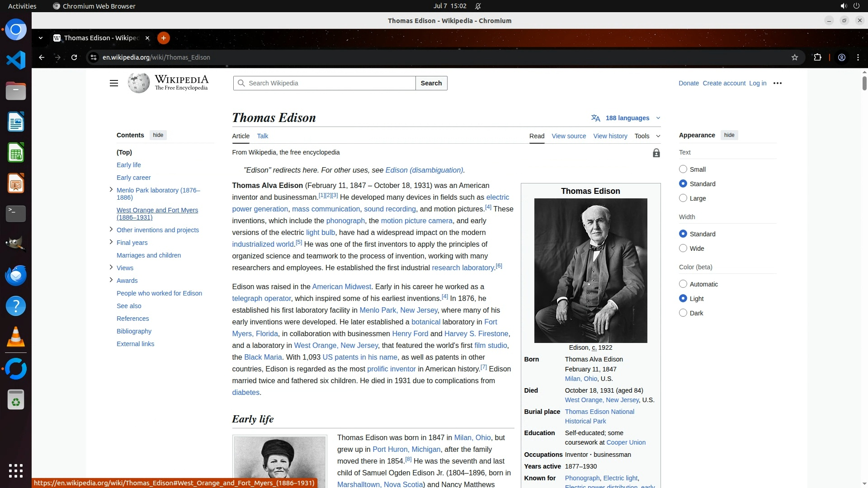The height and width of the screenshot is (488, 868).
Task: View site information icon in address bar
Action: pyautogui.click(x=93, y=57)
